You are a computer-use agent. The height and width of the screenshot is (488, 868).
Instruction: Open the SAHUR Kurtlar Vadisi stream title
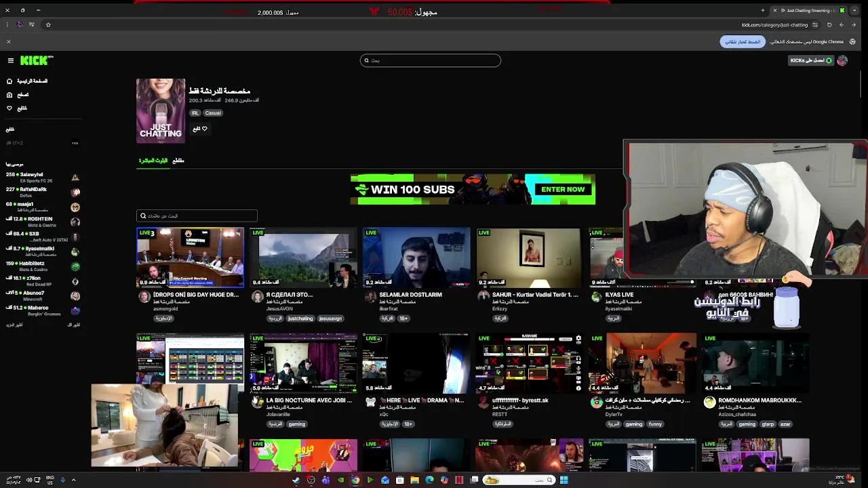534,295
